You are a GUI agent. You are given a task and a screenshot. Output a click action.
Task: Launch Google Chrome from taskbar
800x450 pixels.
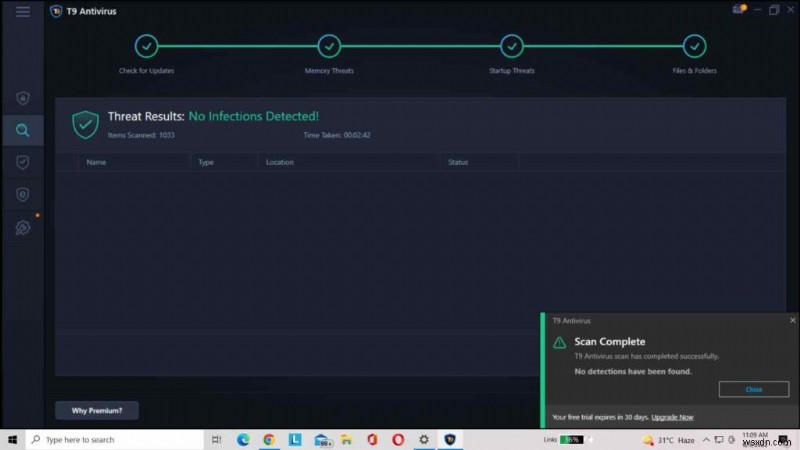269,439
